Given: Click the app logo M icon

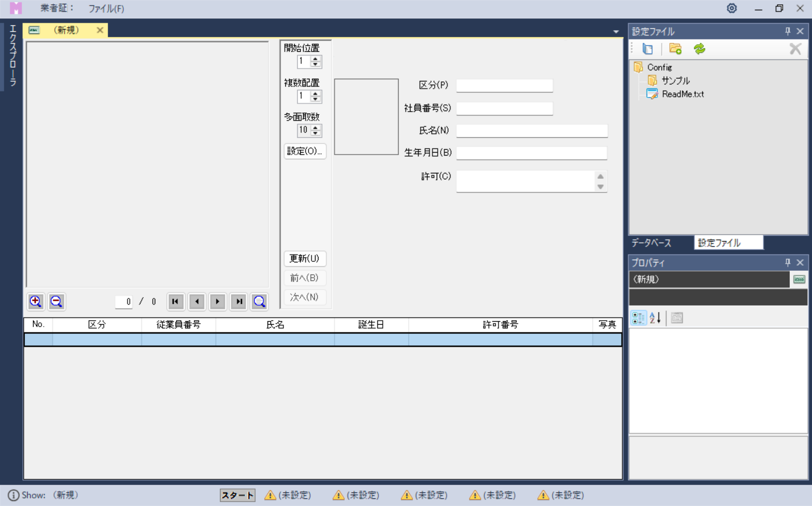Looking at the screenshot, I should tap(15, 8).
